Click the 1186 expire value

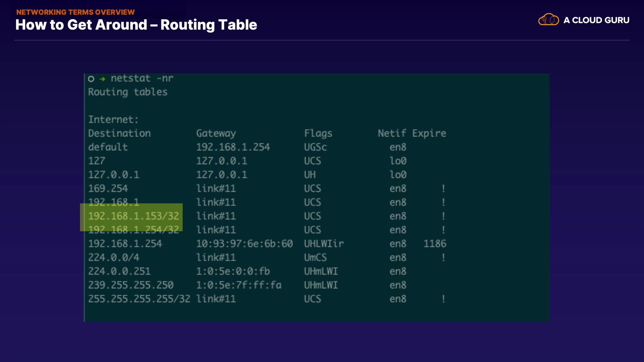click(435, 244)
